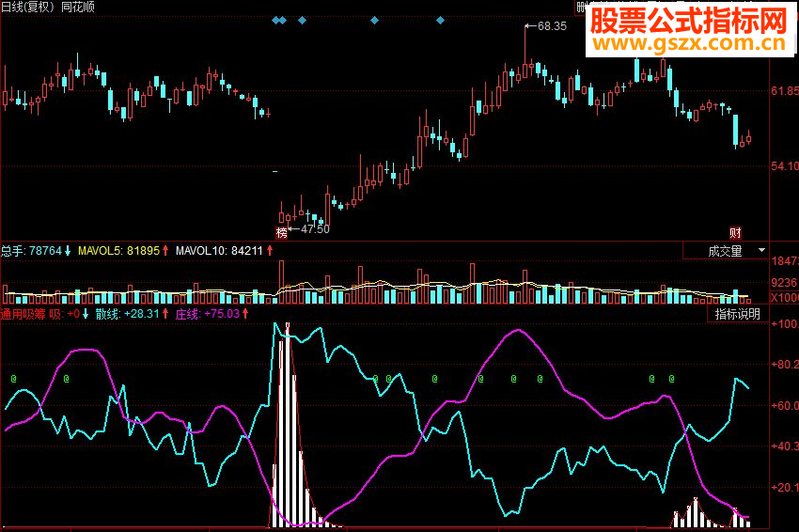Click the 日线(复权) period label

pos(29,7)
